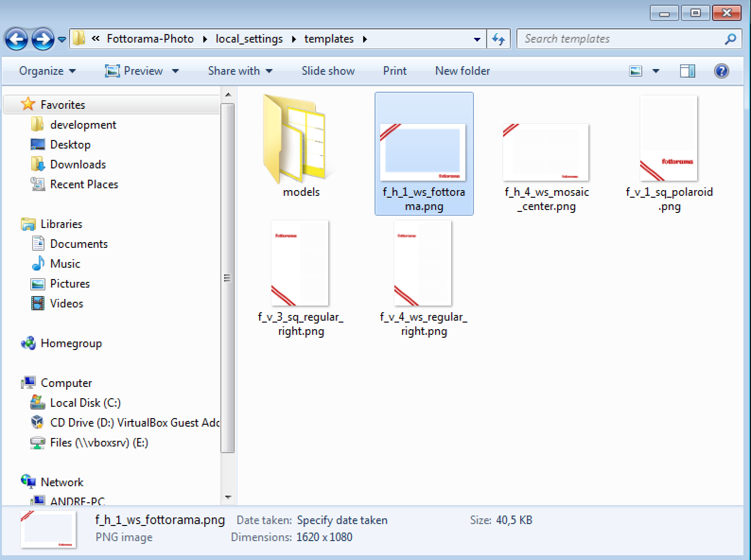Expand the view options dropdown arrow
Image resolution: width=751 pixels, height=560 pixels.
tap(656, 71)
